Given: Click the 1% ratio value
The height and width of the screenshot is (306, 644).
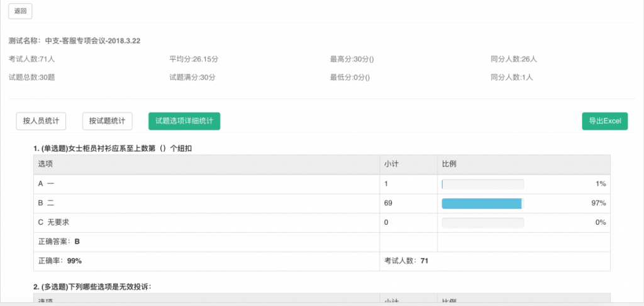Looking at the screenshot, I should point(601,184).
